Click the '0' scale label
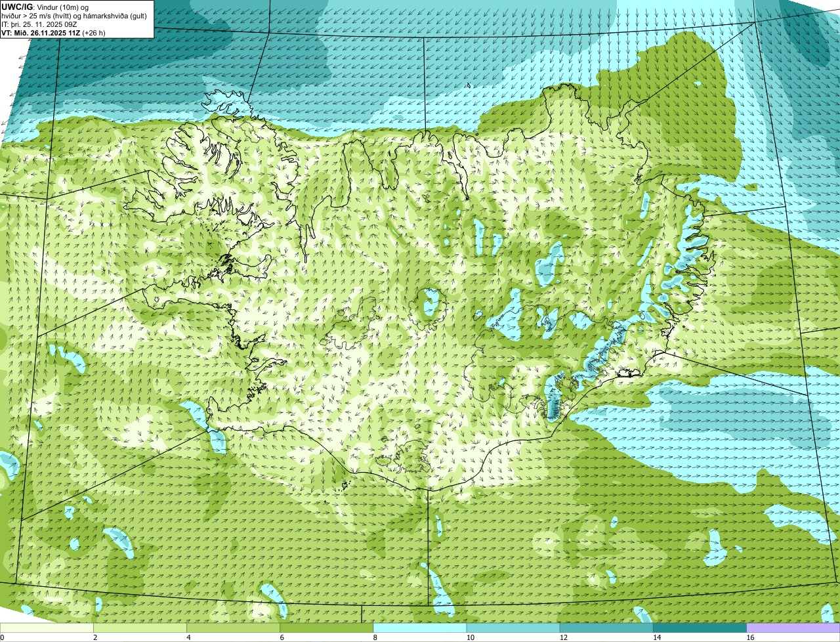The height and width of the screenshot is (642, 840). [3, 637]
